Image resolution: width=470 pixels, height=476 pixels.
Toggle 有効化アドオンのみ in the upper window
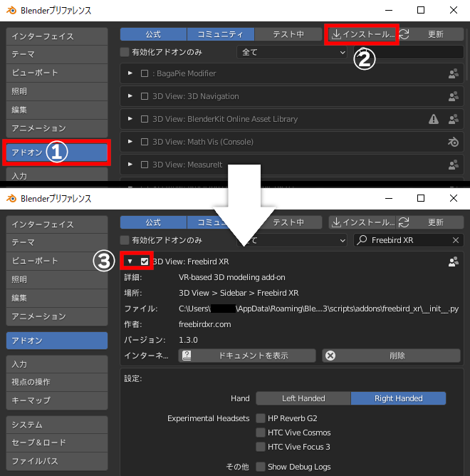(x=125, y=52)
